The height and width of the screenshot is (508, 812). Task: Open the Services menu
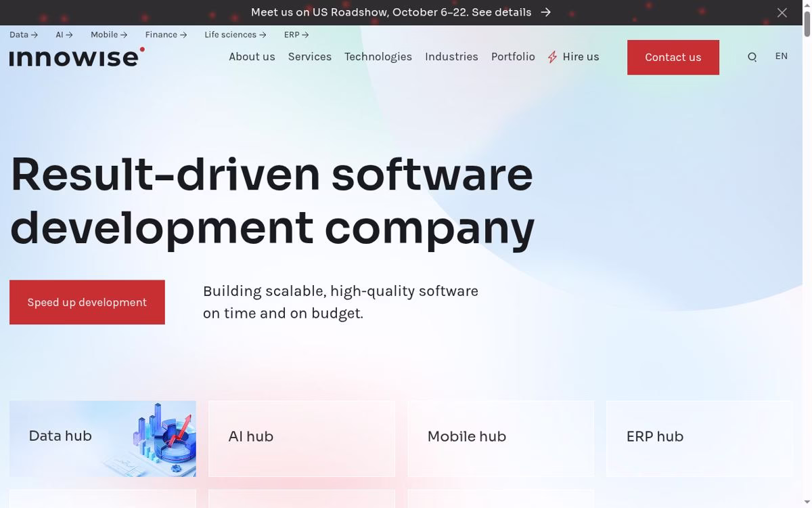coord(310,57)
